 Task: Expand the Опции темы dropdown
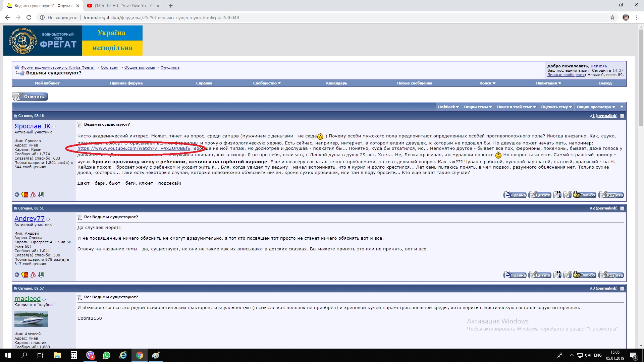pos(478,107)
